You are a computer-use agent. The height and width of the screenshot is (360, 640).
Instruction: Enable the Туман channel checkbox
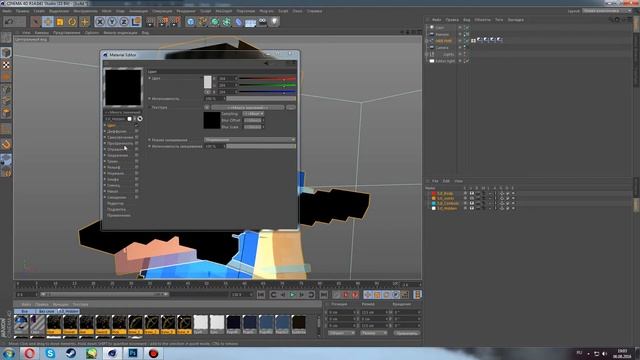(136, 161)
